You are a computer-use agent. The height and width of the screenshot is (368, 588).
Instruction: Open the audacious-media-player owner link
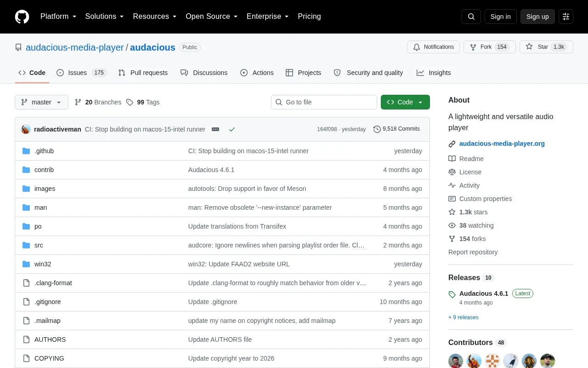point(75,47)
